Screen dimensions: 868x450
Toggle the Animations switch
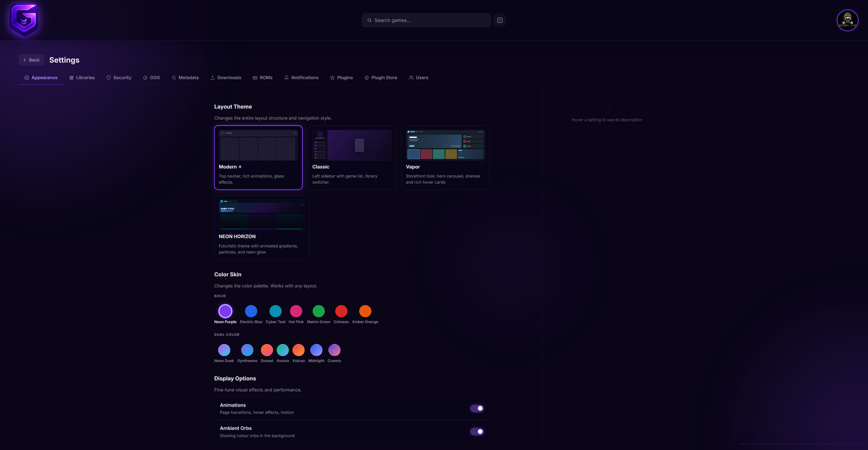[477, 408]
